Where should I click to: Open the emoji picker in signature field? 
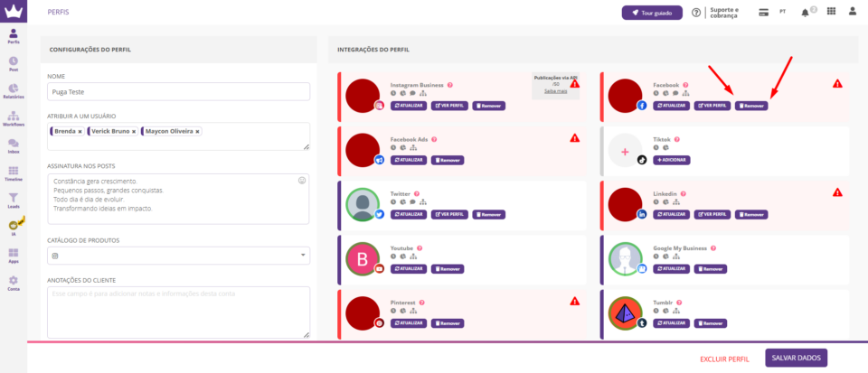click(302, 180)
